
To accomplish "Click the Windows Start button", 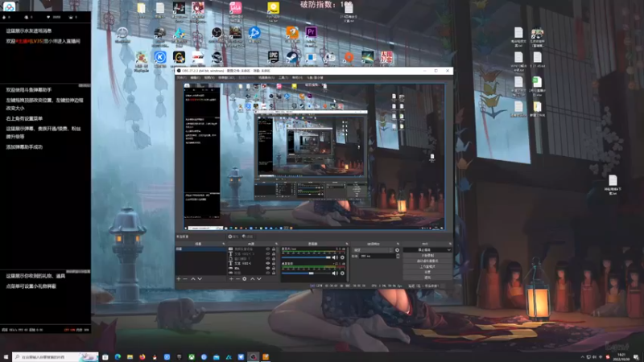I will coord(6,357).
